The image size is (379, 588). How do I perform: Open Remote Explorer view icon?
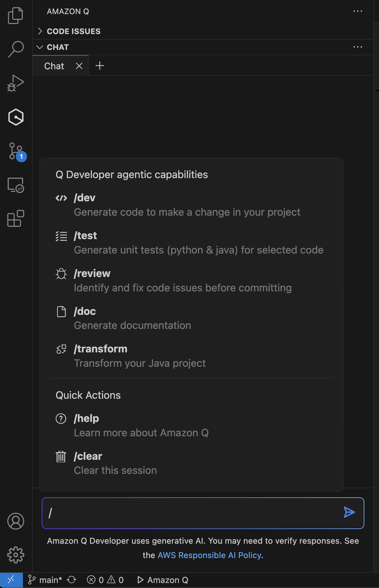[x=16, y=185]
